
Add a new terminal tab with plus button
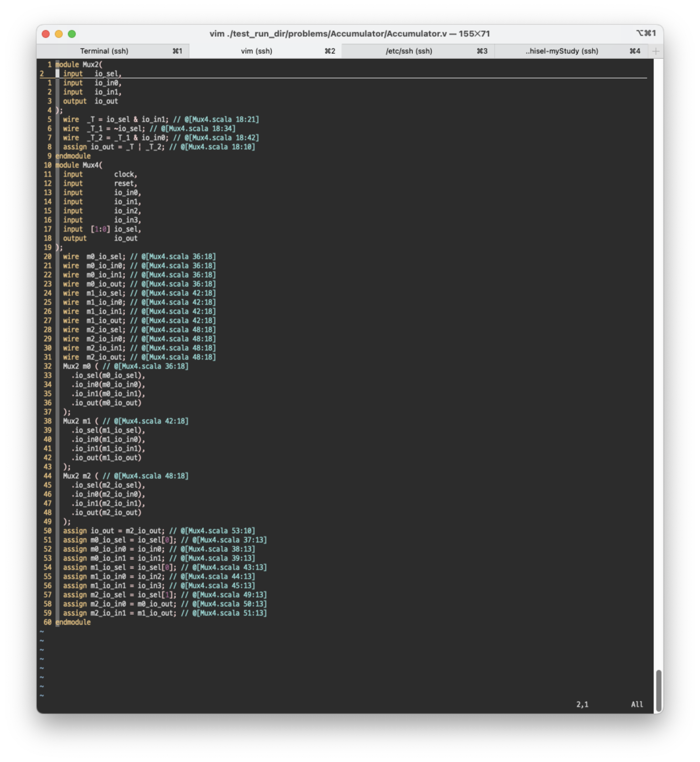tap(656, 51)
